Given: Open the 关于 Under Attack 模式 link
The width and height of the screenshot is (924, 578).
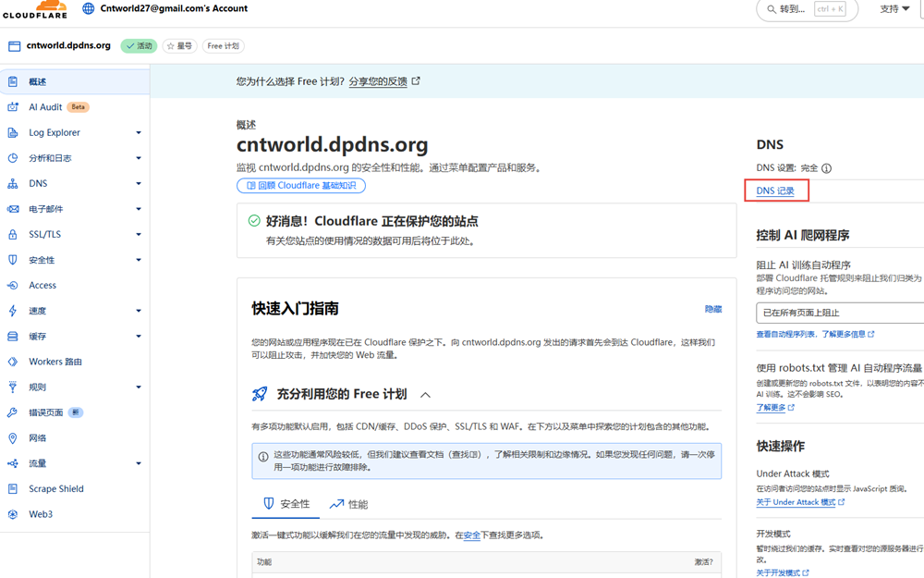Looking at the screenshot, I should (x=796, y=502).
